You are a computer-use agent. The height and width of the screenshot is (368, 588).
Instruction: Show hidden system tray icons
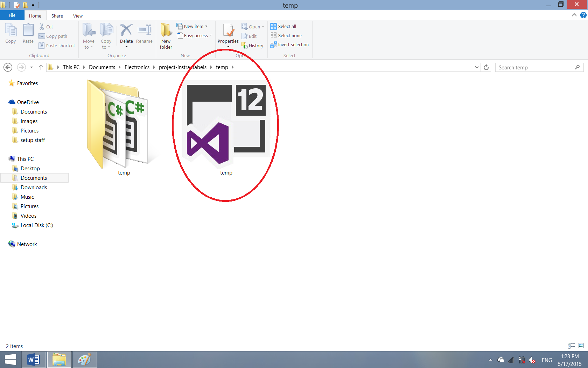[490, 360]
